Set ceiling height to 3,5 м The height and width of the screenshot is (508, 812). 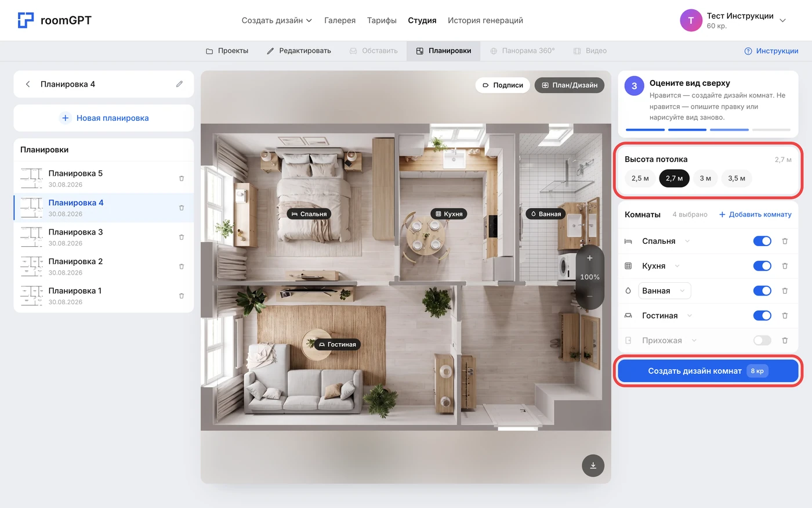tap(737, 178)
